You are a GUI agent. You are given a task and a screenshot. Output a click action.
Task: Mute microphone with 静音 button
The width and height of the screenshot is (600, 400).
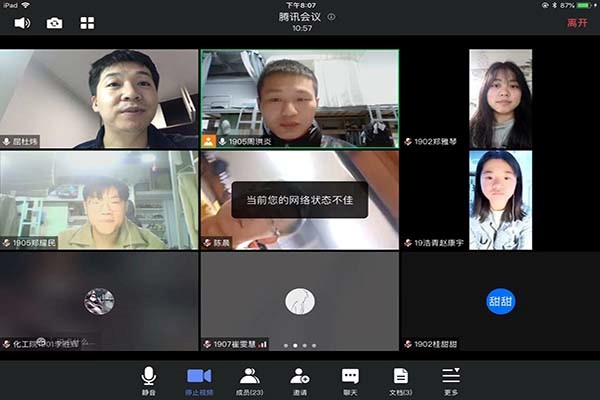[148, 379]
